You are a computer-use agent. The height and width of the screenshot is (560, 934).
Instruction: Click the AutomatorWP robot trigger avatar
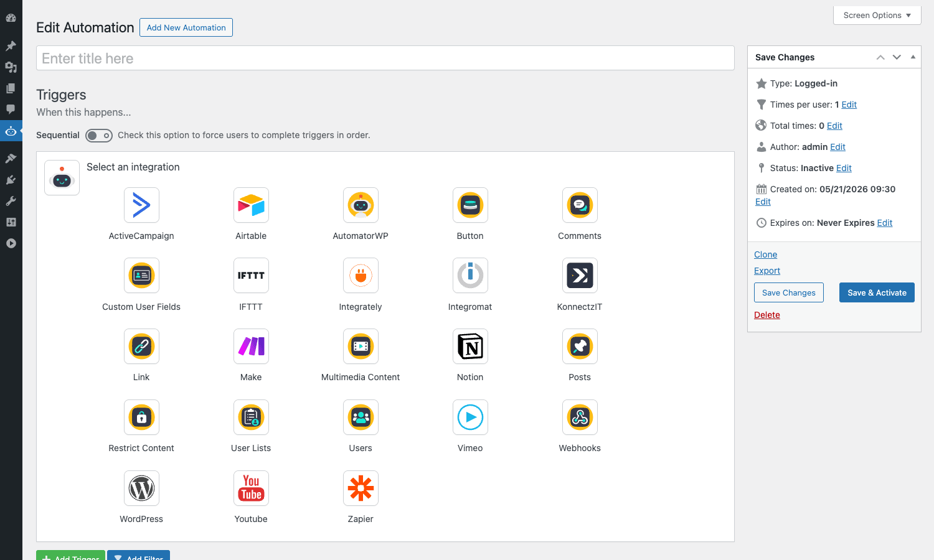pos(62,177)
